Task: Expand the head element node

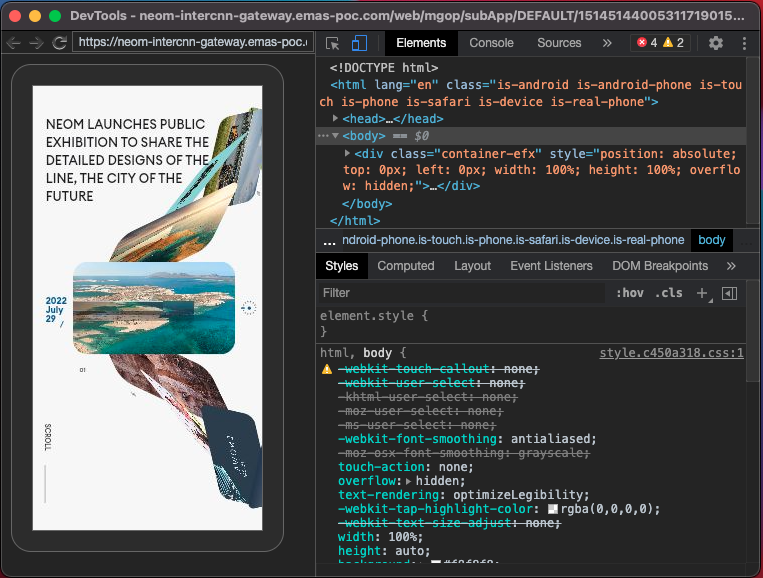Action: coord(334,118)
